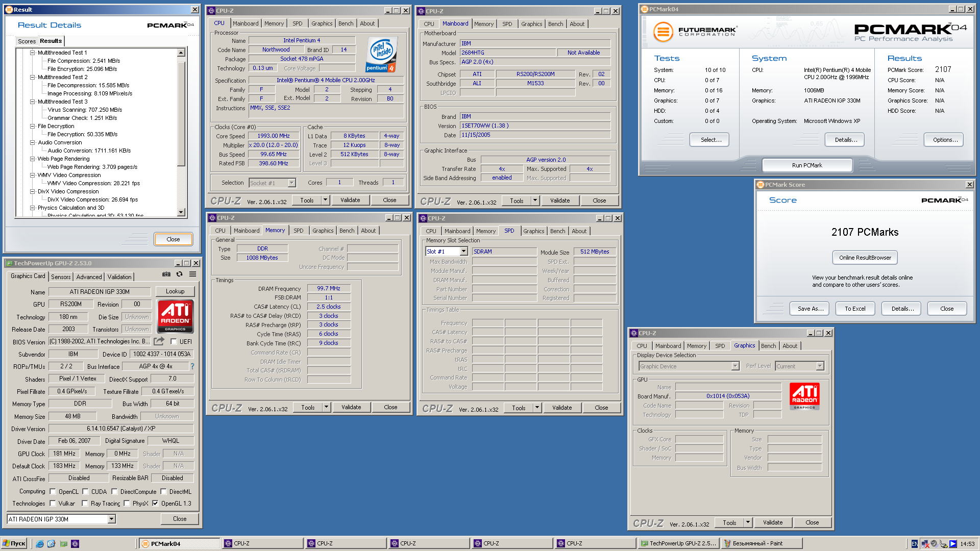Toggle the UEFI checkbox in GPU-Z

(174, 342)
